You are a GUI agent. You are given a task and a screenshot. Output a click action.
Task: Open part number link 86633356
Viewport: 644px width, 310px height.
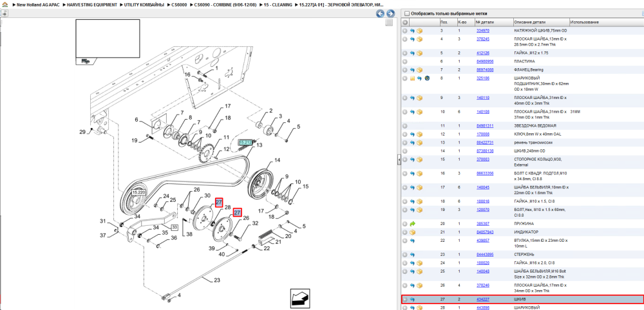pyautogui.click(x=485, y=174)
